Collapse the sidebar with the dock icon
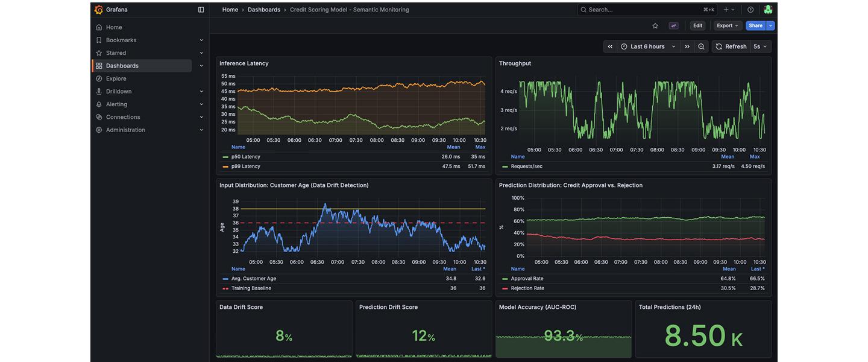The height and width of the screenshot is (362, 868). click(x=201, y=10)
